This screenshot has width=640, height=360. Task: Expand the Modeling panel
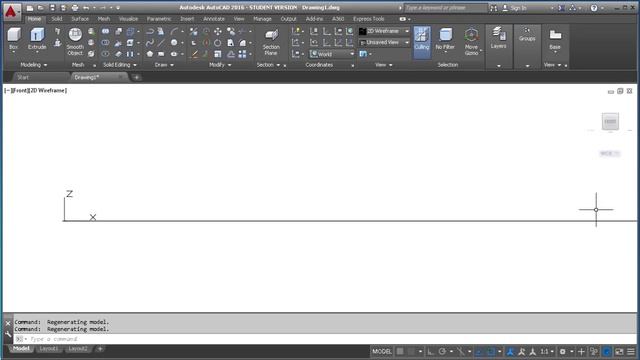click(33, 65)
